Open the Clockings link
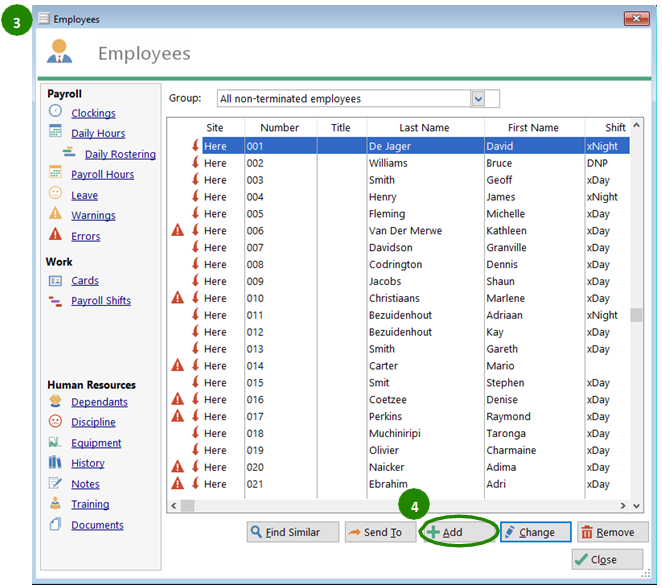Screen dimensions: 662x588 pos(93,113)
